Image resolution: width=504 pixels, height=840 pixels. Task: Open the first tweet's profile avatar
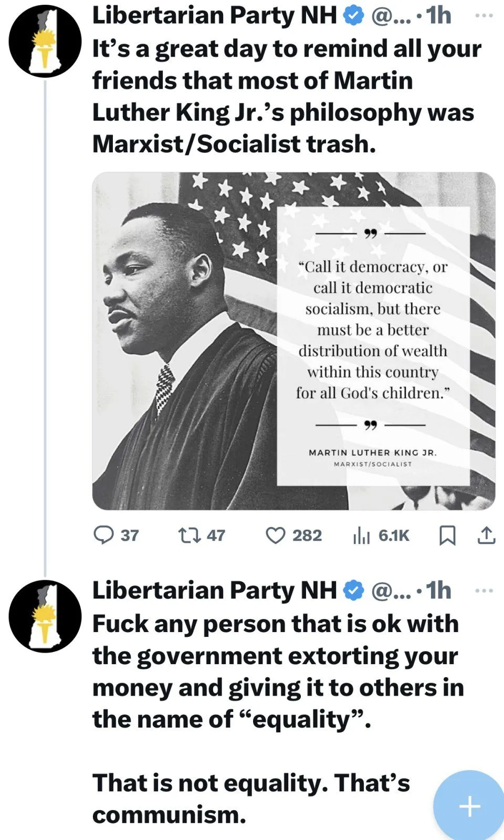(x=45, y=41)
